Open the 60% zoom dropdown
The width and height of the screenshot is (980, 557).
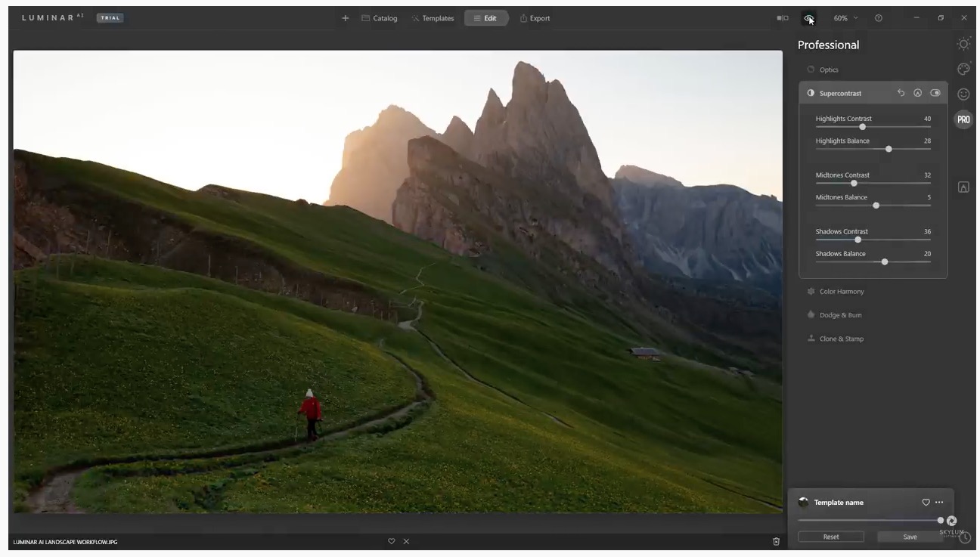[x=845, y=18]
